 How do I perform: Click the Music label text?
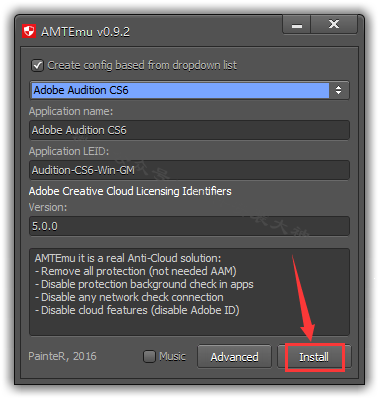(172, 356)
